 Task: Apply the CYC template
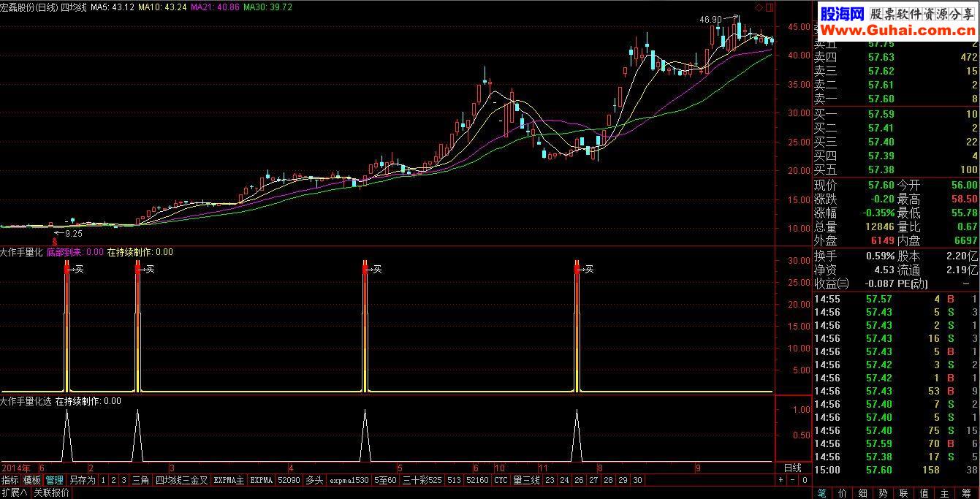501,480
